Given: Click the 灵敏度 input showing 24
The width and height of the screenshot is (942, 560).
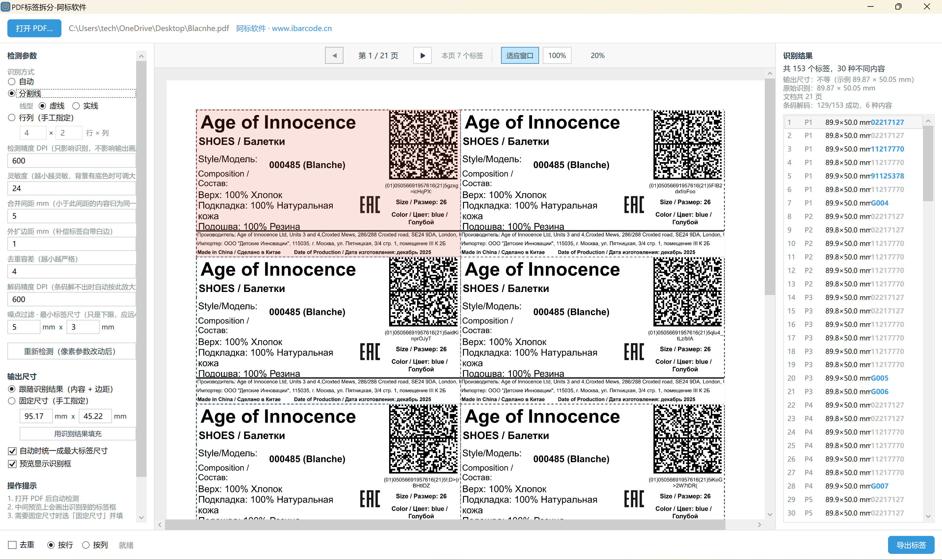Looking at the screenshot, I should pyautogui.click(x=71, y=188).
